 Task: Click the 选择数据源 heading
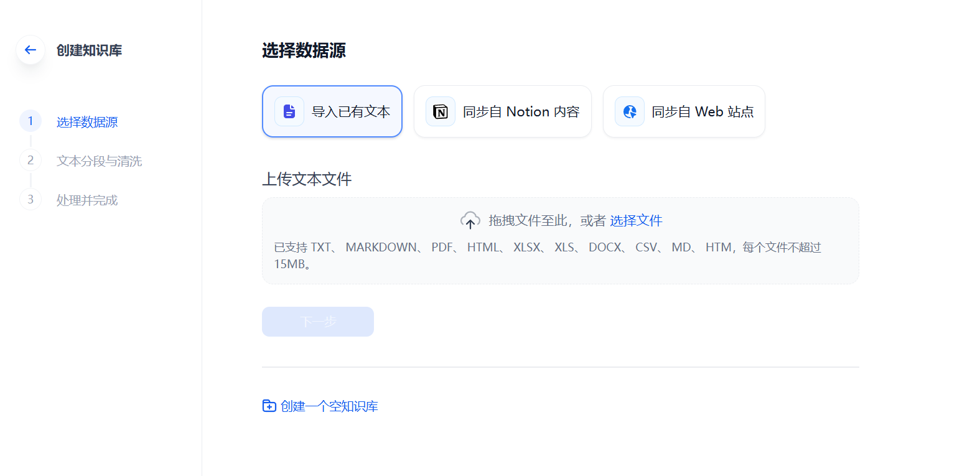tap(304, 50)
